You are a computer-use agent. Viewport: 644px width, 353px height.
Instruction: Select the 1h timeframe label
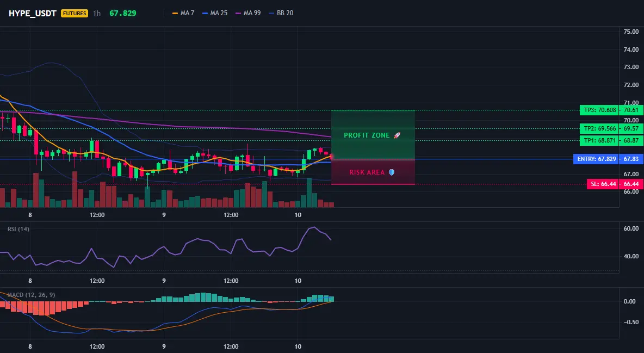pos(96,13)
